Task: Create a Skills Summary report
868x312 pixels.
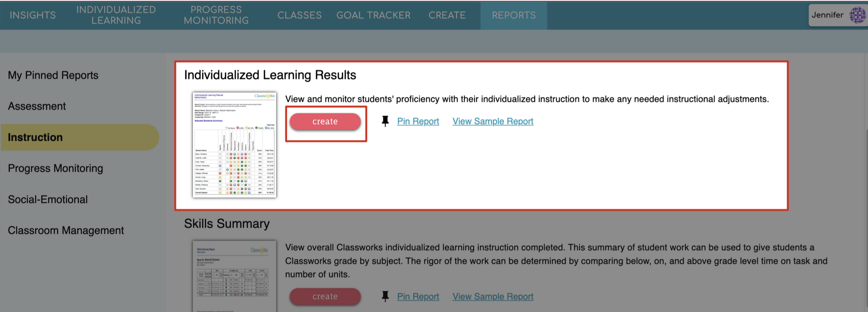Action: (325, 296)
